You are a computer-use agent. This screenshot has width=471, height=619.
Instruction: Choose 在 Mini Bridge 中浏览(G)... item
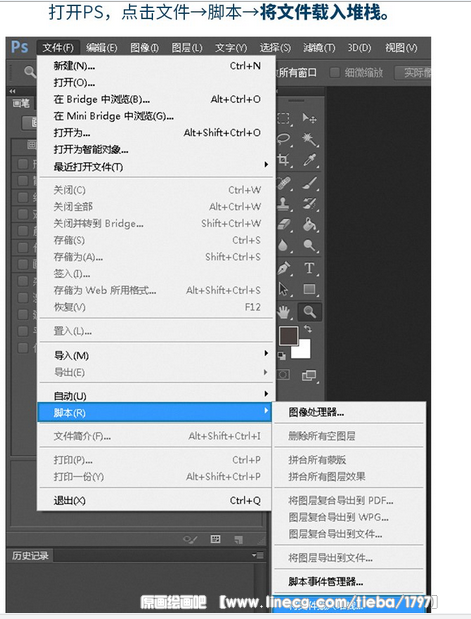(156, 116)
